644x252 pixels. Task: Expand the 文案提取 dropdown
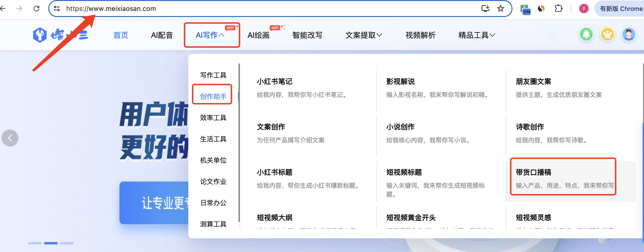point(363,35)
